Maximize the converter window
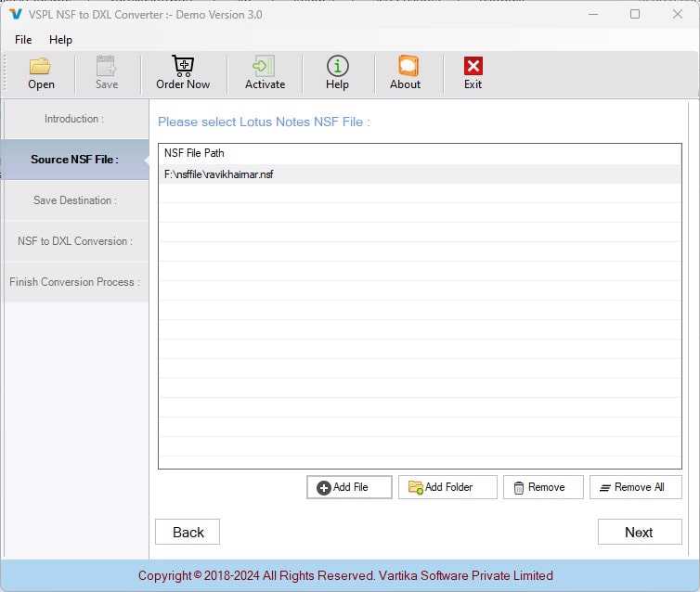 635,14
